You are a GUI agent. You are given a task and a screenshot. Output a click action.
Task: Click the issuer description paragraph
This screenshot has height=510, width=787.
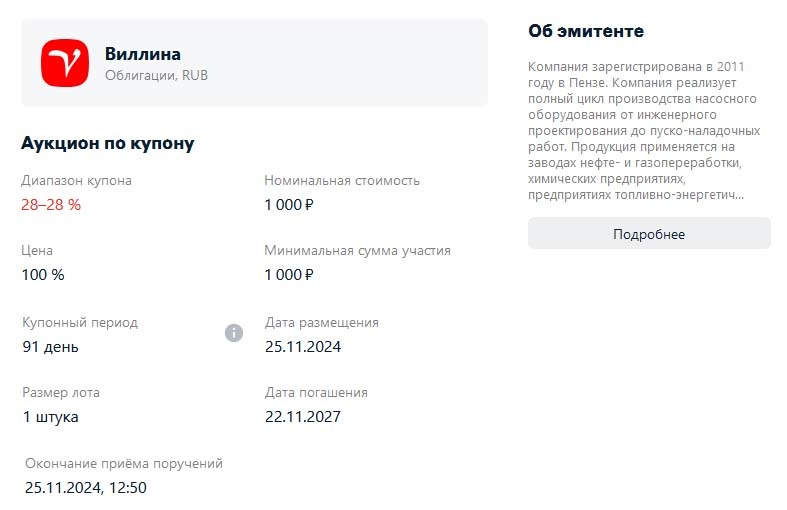coord(644,130)
